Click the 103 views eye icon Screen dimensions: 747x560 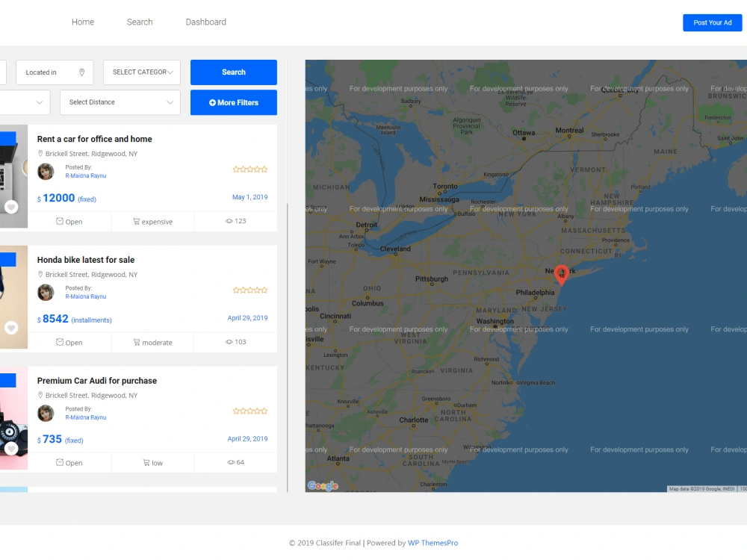coord(229,342)
